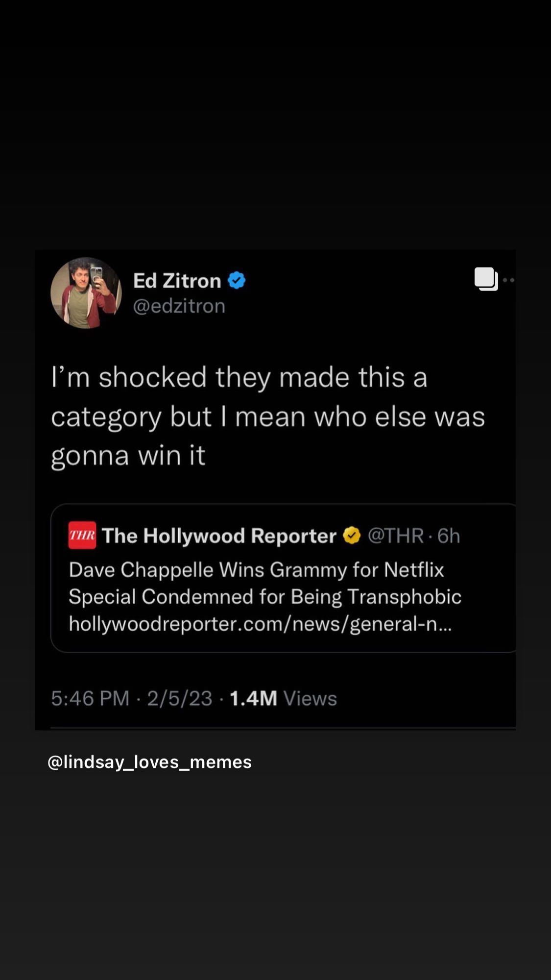Click the "I'm shocked they made this" tweet text
551x980 pixels.
click(239, 377)
